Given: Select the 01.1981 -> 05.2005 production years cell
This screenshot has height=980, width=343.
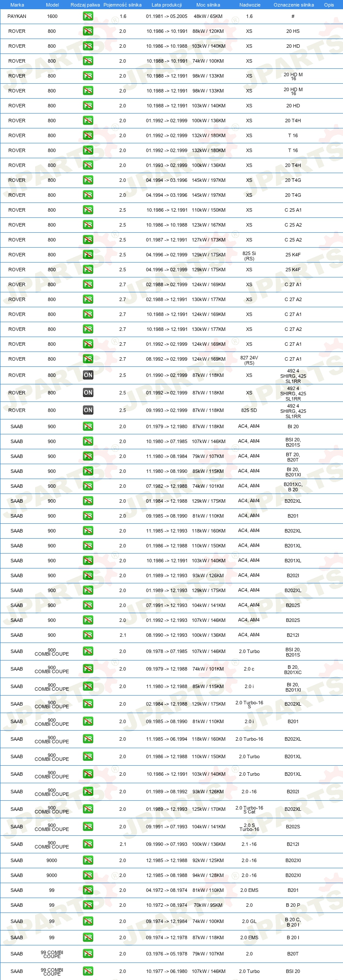Looking at the screenshot, I should click(167, 16).
